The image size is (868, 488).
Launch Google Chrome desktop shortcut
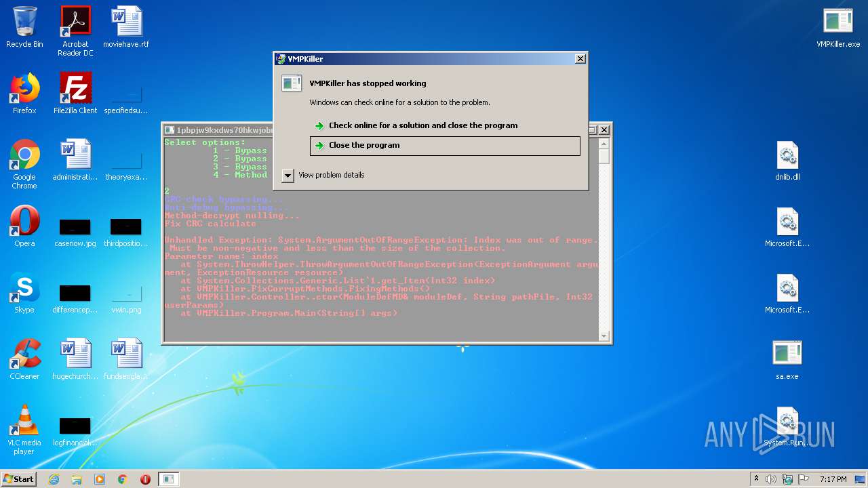pyautogui.click(x=24, y=164)
